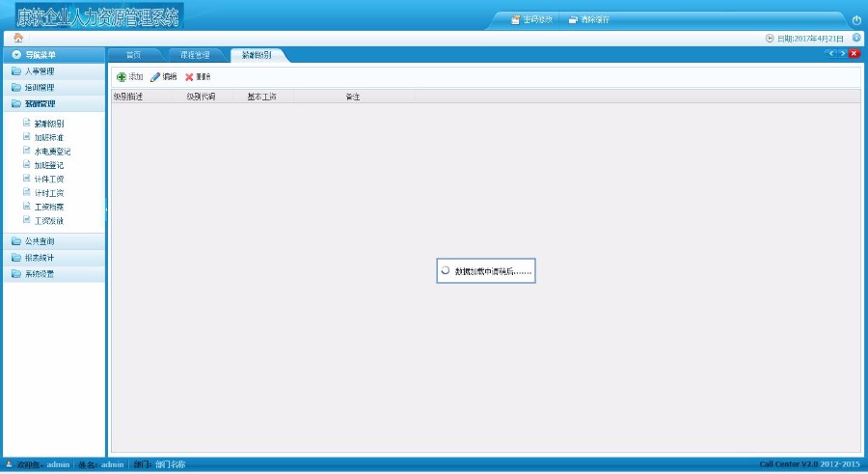This screenshot has height=474, width=868.
Task: Open 加班登记 in the sidebar tree
Action: (49, 165)
